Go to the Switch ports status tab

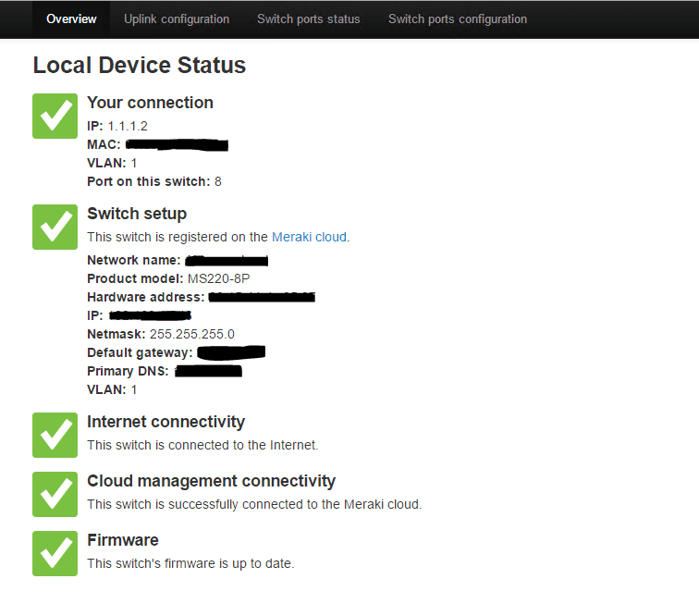click(x=309, y=18)
